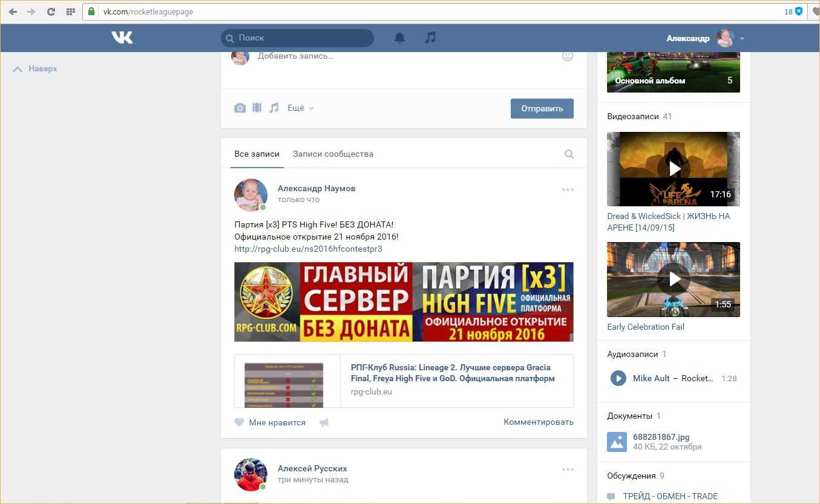Open the 688281867.jpg file name

click(x=661, y=437)
